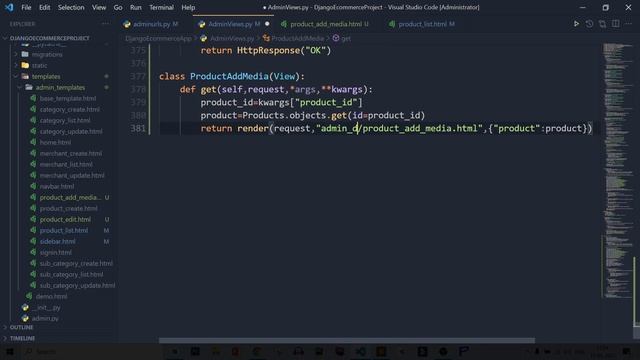
Task: Click the horizontal scrollbar under the editor
Action: (x=347, y=340)
